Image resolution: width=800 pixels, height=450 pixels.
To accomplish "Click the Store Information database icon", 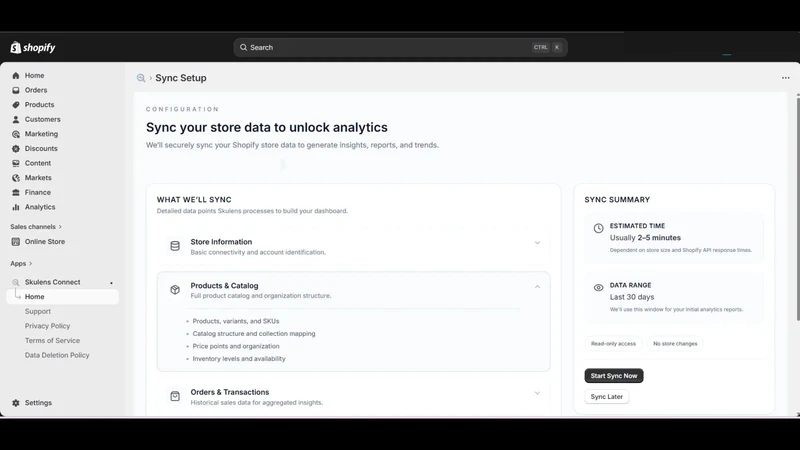I will coord(175,246).
